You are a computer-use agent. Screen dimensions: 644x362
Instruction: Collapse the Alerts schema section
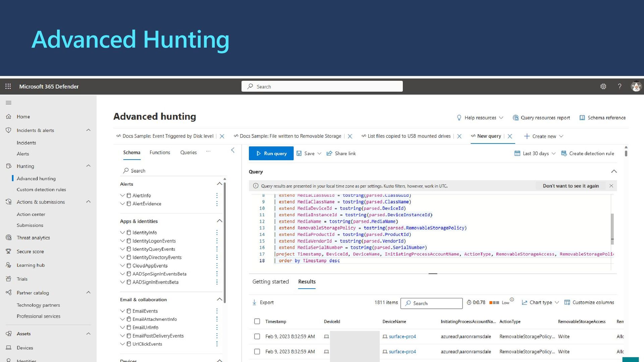(219, 184)
